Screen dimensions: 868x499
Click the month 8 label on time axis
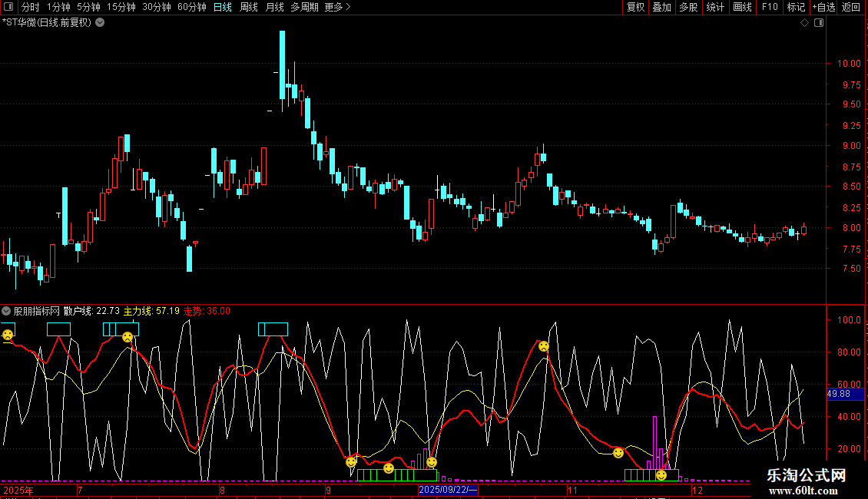click(222, 490)
